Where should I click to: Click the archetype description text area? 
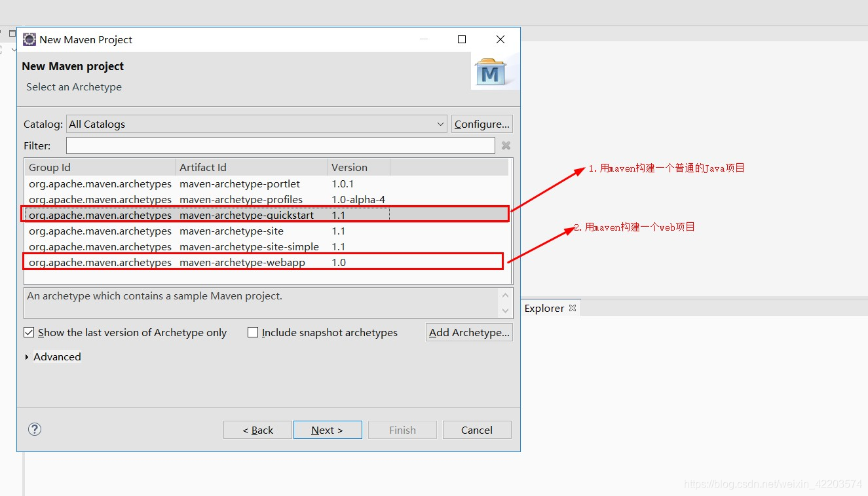[262, 303]
